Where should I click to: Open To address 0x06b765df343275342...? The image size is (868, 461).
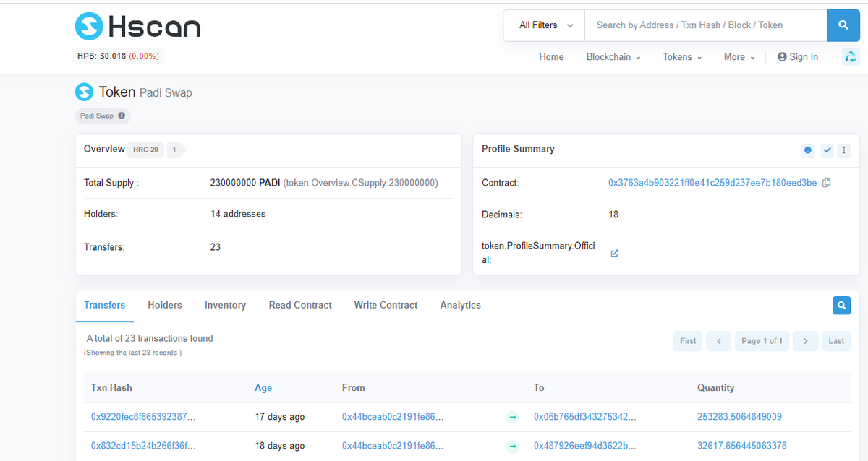tap(585, 417)
